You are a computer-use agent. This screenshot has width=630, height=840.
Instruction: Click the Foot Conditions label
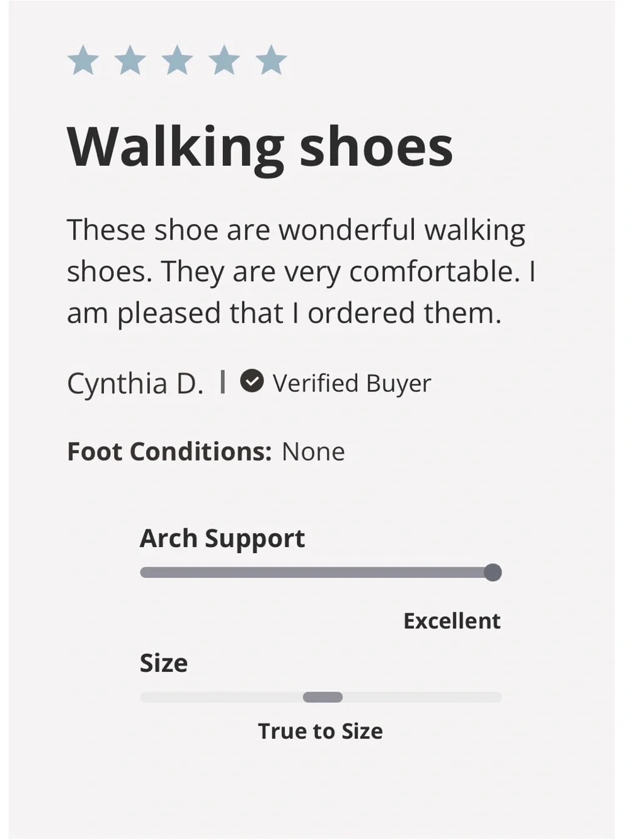pyautogui.click(x=169, y=452)
